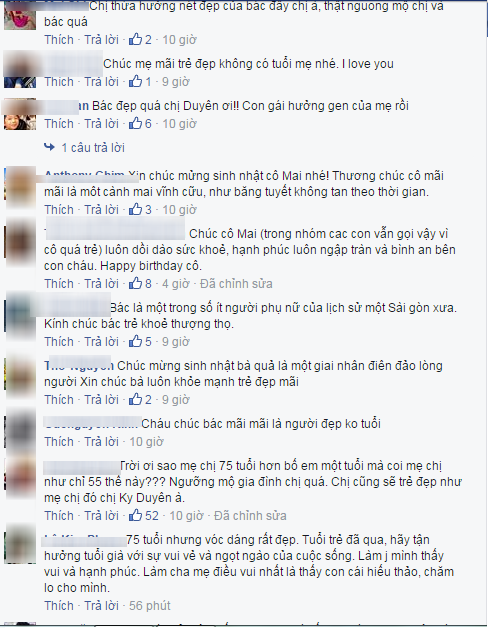Click the thumbs-up icon with 6 likes

click(x=135, y=123)
